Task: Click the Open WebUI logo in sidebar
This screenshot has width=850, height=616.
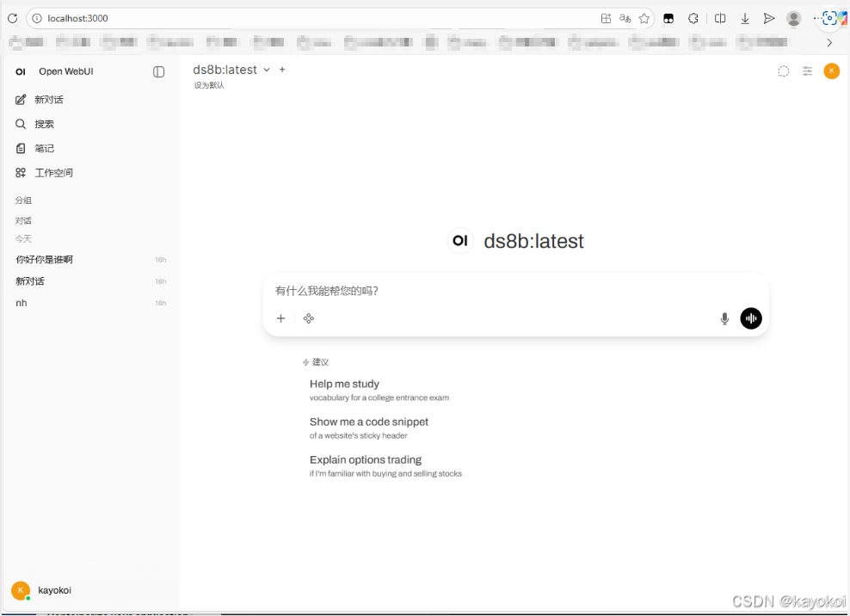Action: click(21, 71)
